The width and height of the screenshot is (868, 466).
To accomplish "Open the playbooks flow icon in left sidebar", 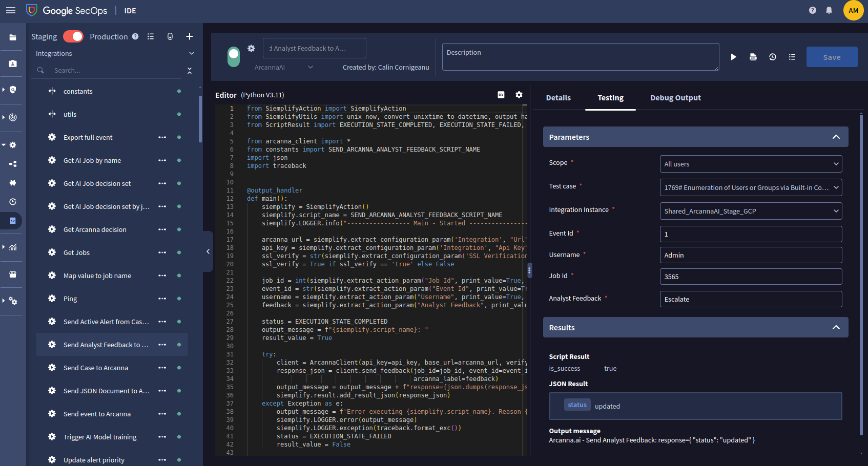I will coord(13,164).
